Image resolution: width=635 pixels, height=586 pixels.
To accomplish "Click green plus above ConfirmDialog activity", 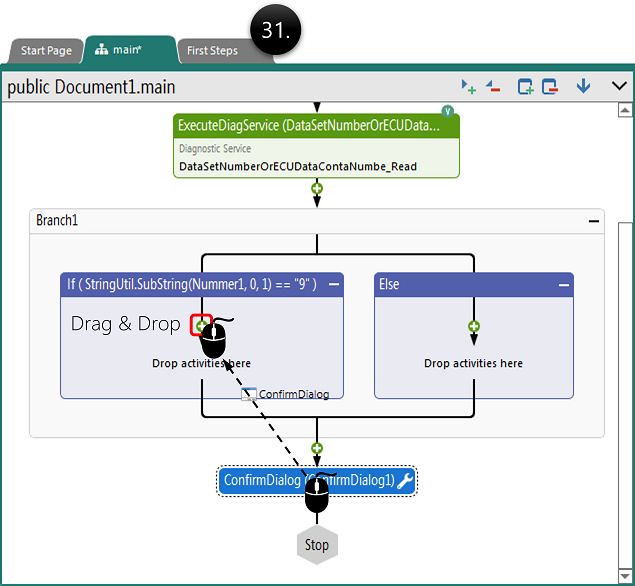I will pyautogui.click(x=317, y=448).
